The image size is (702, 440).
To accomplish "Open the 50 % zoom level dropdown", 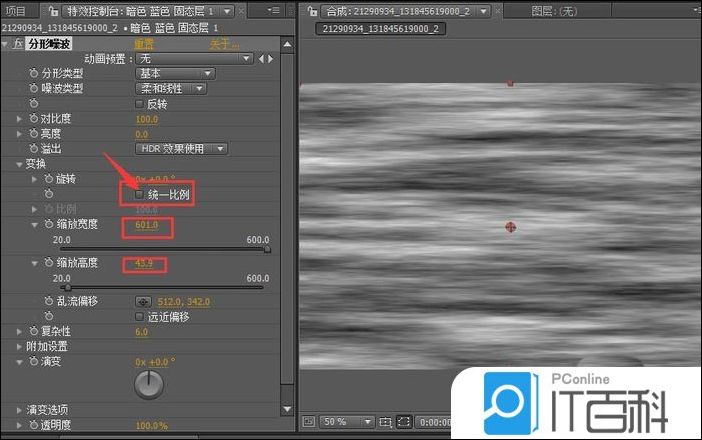I will [x=347, y=422].
